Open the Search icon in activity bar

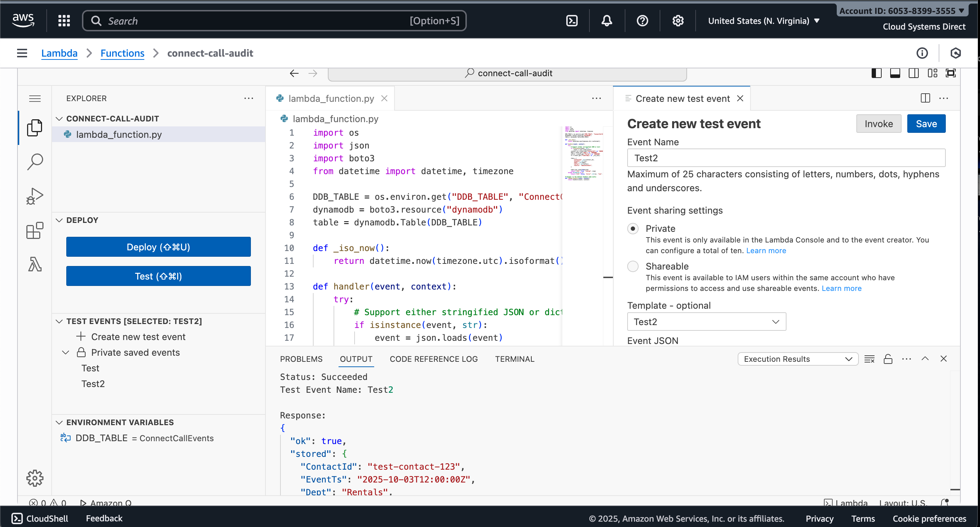pos(35,162)
